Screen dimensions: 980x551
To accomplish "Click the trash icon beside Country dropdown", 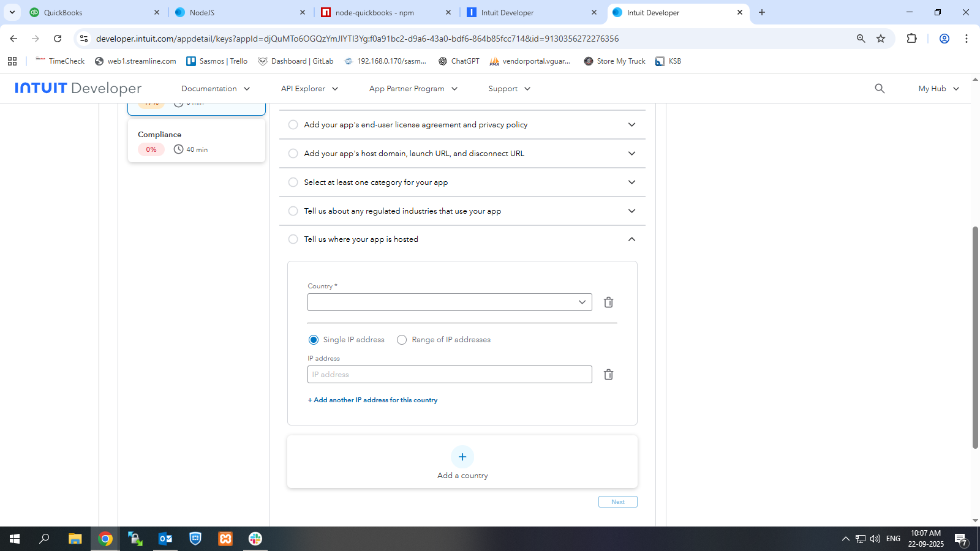I will [x=608, y=302].
